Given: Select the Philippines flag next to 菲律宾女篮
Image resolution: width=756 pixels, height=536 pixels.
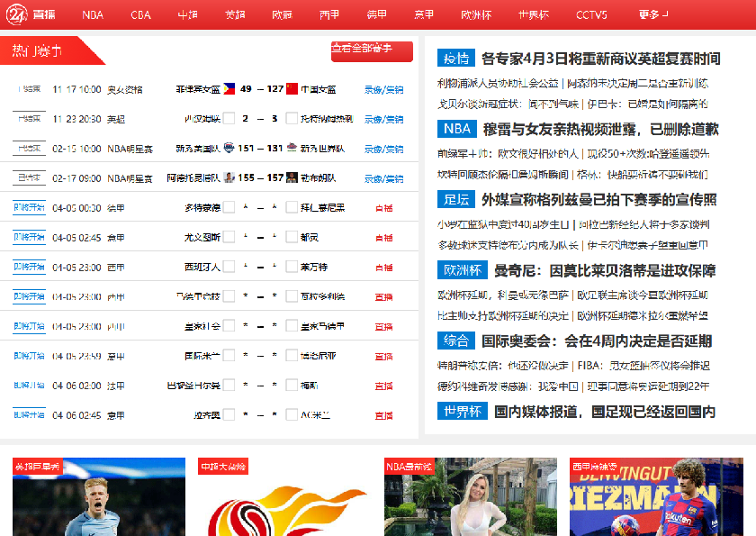Looking at the screenshot, I should click(x=229, y=89).
